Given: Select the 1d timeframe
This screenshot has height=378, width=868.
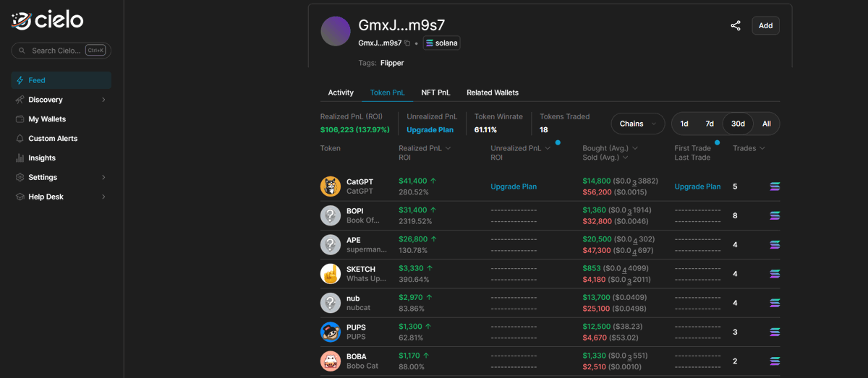Looking at the screenshot, I should click(x=684, y=124).
